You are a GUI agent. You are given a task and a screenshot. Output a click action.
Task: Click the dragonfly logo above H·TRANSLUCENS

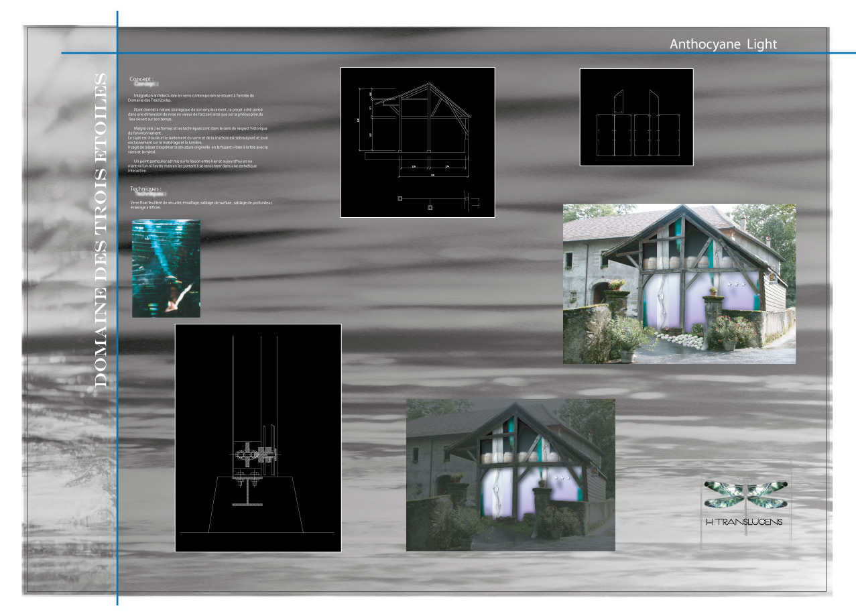point(745,494)
